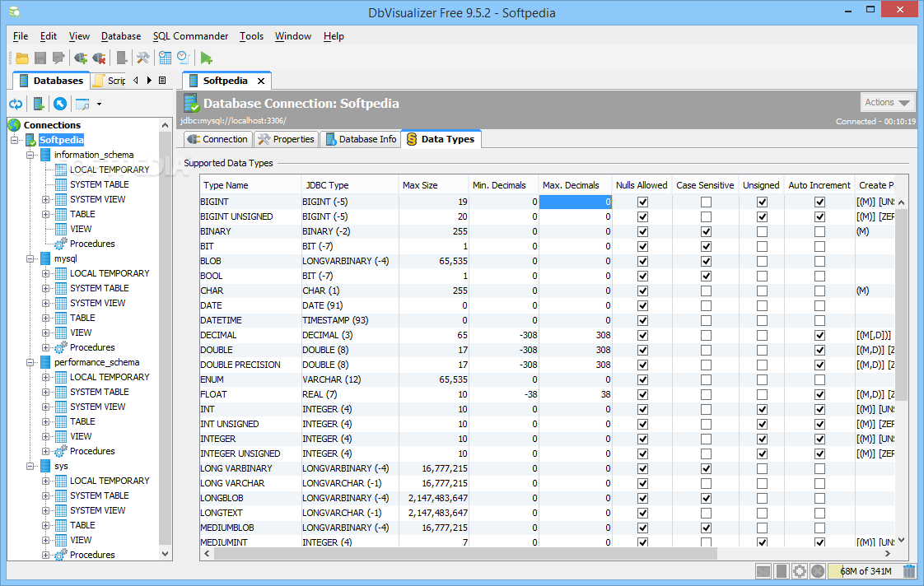Image resolution: width=924 pixels, height=586 pixels.
Task: Toggle Unsigned checkbox for INT row
Action: (x=762, y=409)
